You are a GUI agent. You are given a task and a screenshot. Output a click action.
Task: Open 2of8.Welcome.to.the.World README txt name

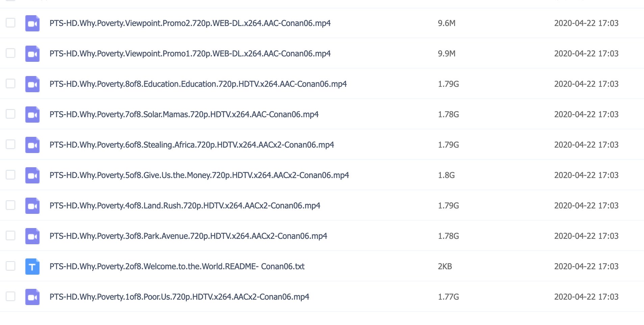(177, 267)
